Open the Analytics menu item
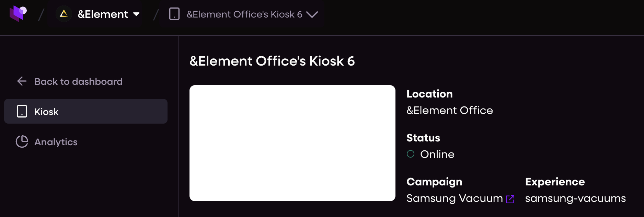Viewport: 644px width, 217px height. (56, 142)
